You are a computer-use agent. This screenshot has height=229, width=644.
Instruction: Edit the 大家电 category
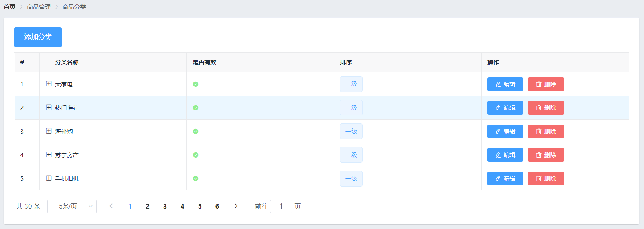(x=505, y=84)
